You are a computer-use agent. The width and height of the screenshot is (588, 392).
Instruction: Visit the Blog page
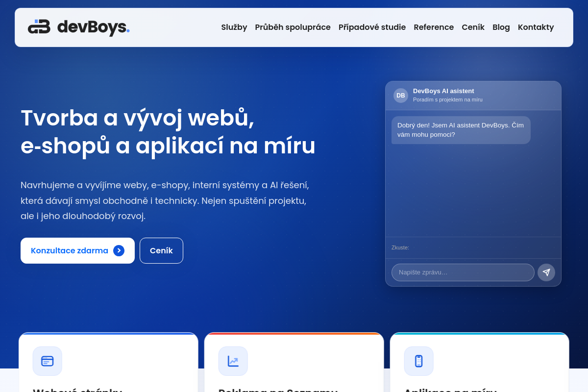(x=501, y=27)
